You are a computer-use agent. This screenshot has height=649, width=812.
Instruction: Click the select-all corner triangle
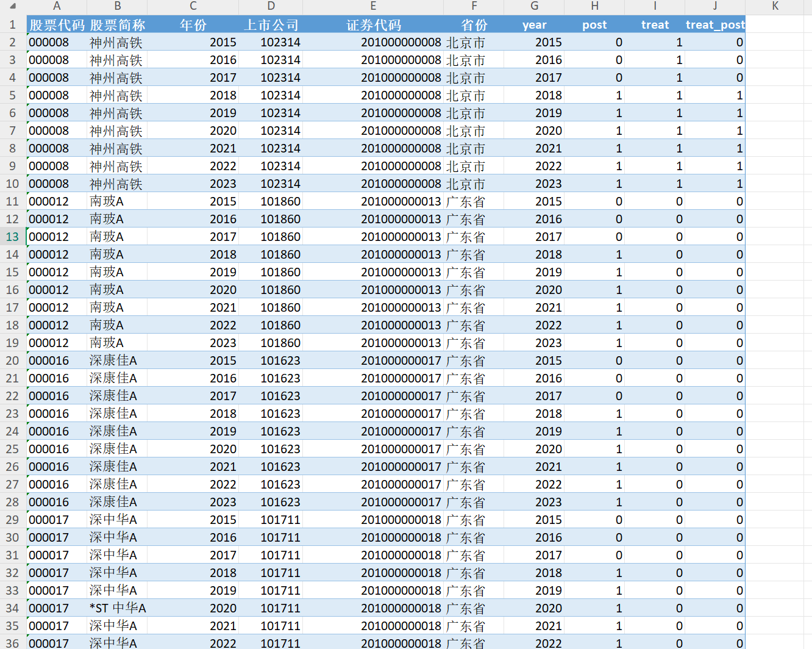coord(13,7)
